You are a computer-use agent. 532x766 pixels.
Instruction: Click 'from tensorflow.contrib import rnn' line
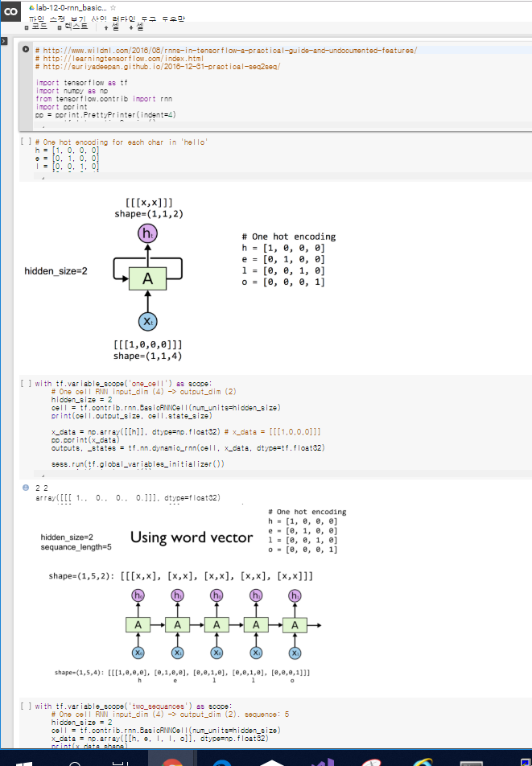click(104, 99)
